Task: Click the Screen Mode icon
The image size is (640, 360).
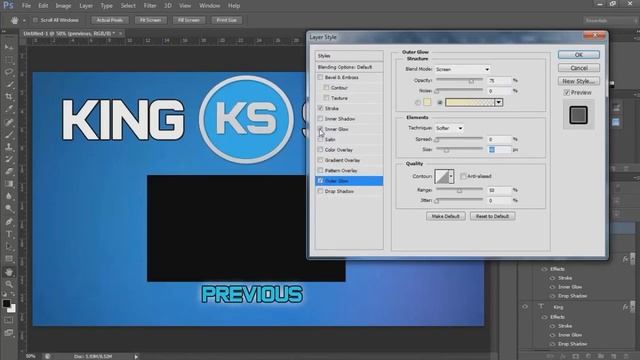Action: click(9, 333)
